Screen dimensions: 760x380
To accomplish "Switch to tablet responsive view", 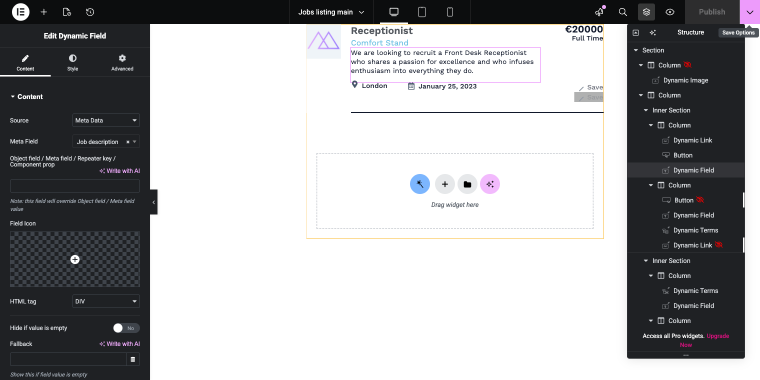I will pyautogui.click(x=422, y=12).
